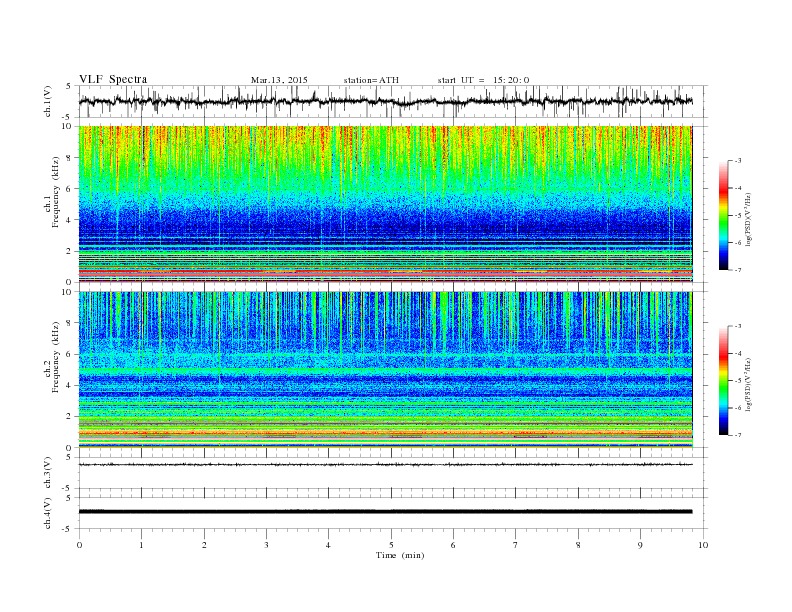Click time axis tick label "8"
The height and width of the screenshot is (612, 792).
578,545
